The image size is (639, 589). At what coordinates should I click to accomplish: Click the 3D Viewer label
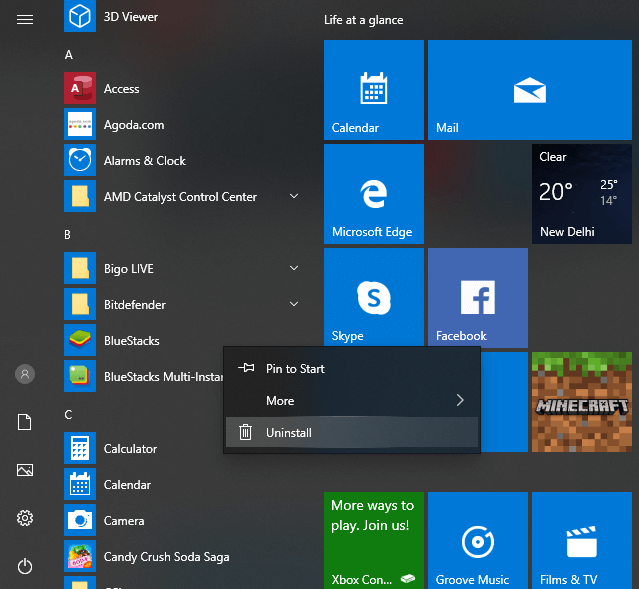[x=130, y=17]
